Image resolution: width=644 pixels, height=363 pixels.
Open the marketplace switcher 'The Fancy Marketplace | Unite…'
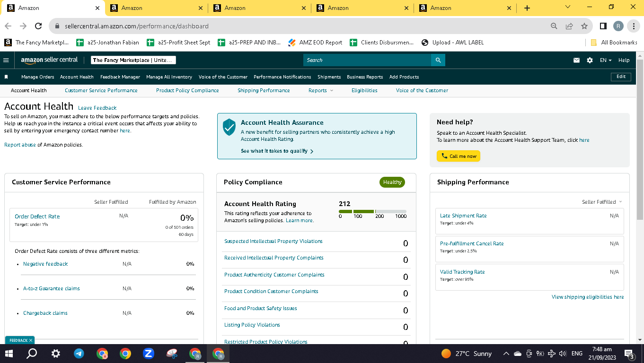133,60
